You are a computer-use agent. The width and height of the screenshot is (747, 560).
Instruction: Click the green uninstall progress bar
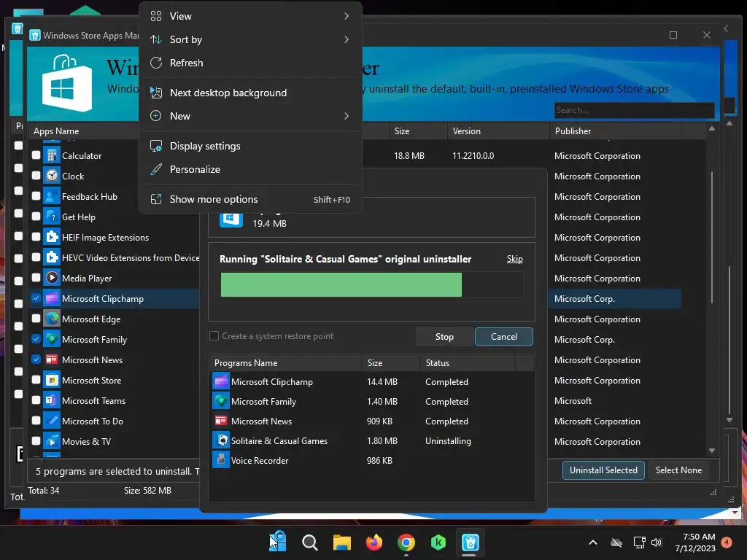click(x=341, y=285)
